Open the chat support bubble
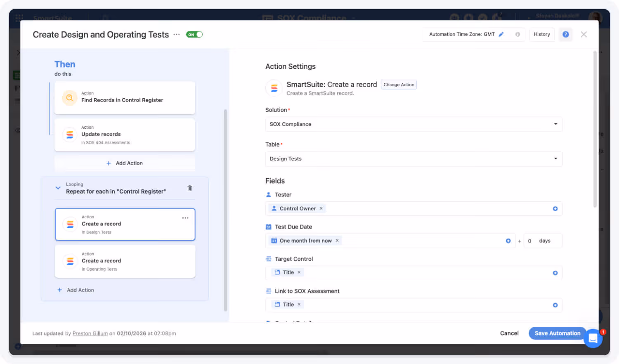The width and height of the screenshot is (619, 364). (593, 338)
